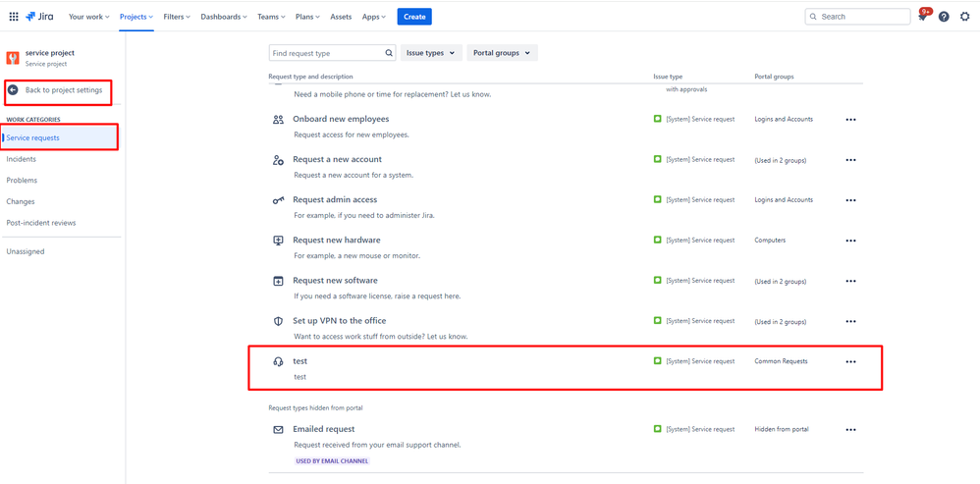Click the Search box in header
980x484 pixels.
857,17
